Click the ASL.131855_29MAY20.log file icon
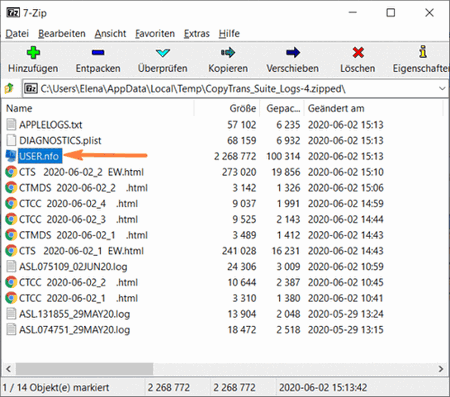Image resolution: width=450 pixels, height=397 pixels. tap(11, 314)
